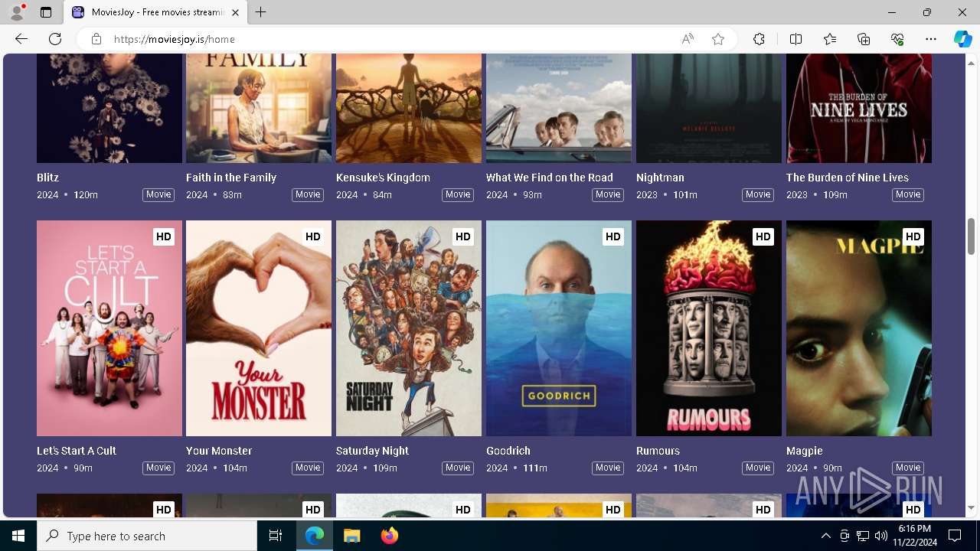This screenshot has height=551, width=980.
Task: Select the MoviesJoy browser tab
Action: [156, 12]
